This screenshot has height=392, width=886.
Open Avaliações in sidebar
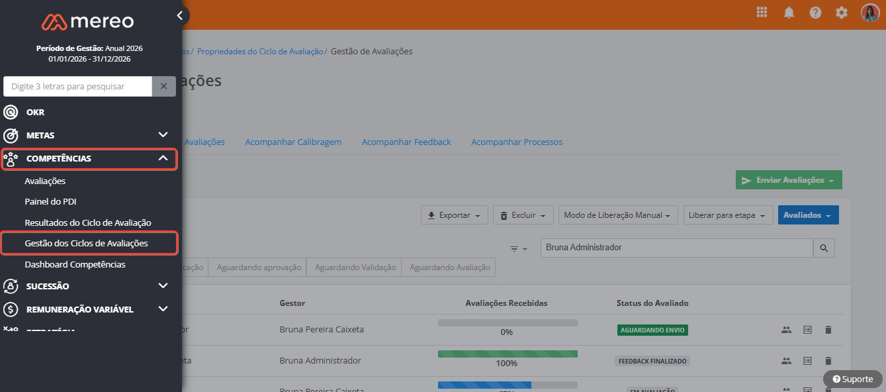45,181
